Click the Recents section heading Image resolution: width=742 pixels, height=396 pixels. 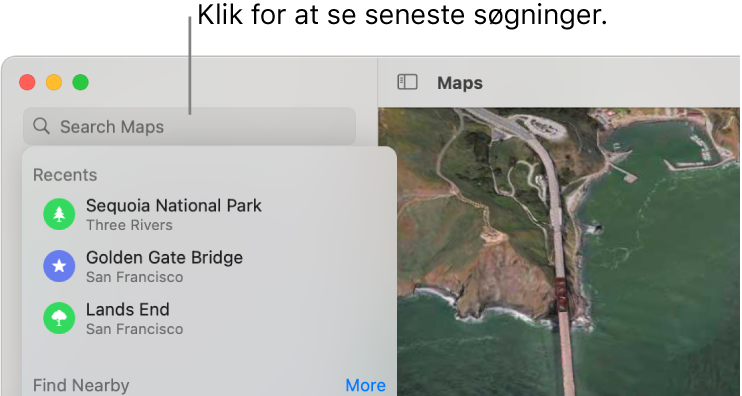pos(65,175)
